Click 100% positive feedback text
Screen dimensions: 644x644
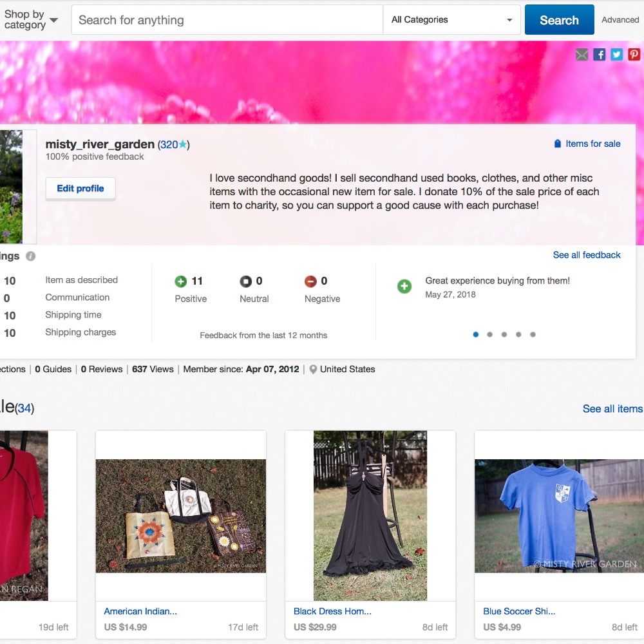click(x=95, y=157)
